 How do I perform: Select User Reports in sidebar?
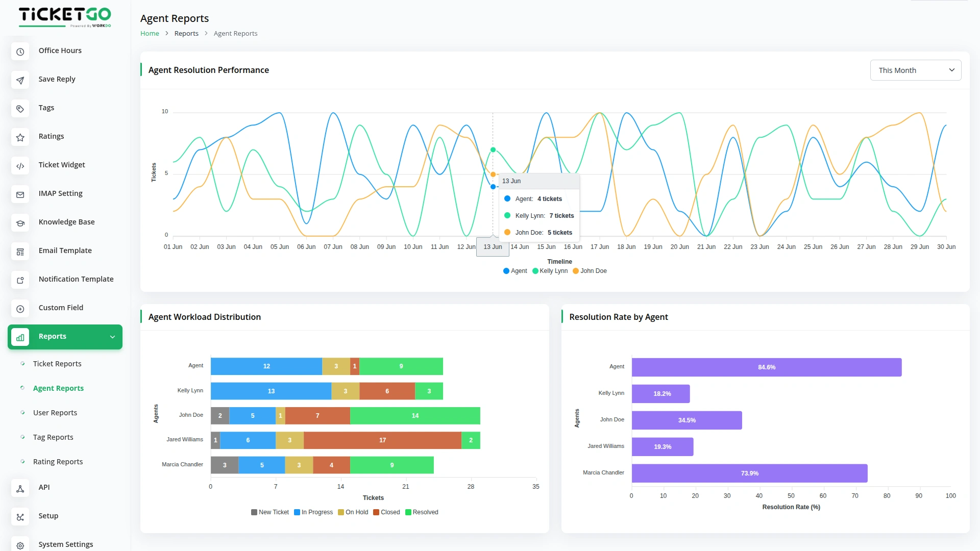[55, 412]
